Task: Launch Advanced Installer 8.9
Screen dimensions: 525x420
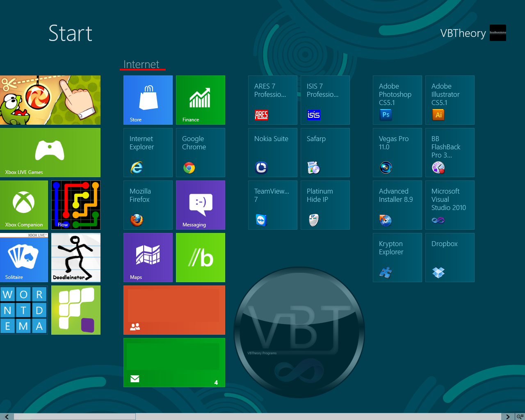Action: 397,205
